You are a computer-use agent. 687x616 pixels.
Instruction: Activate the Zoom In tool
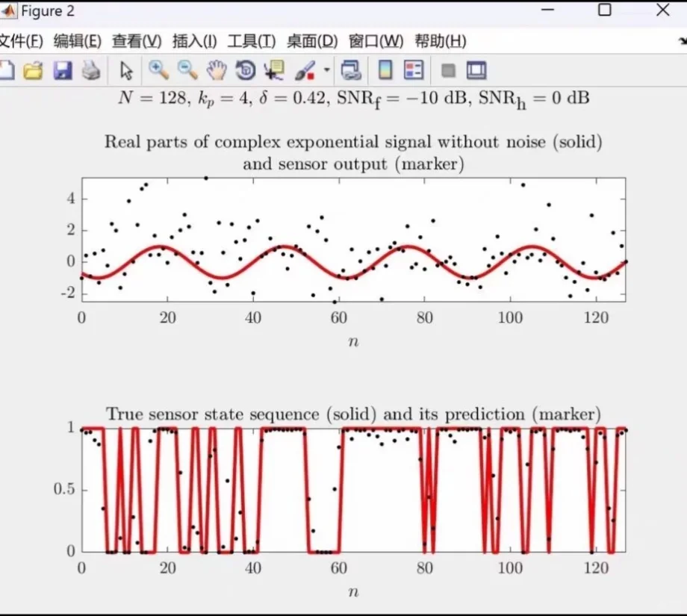(x=158, y=70)
